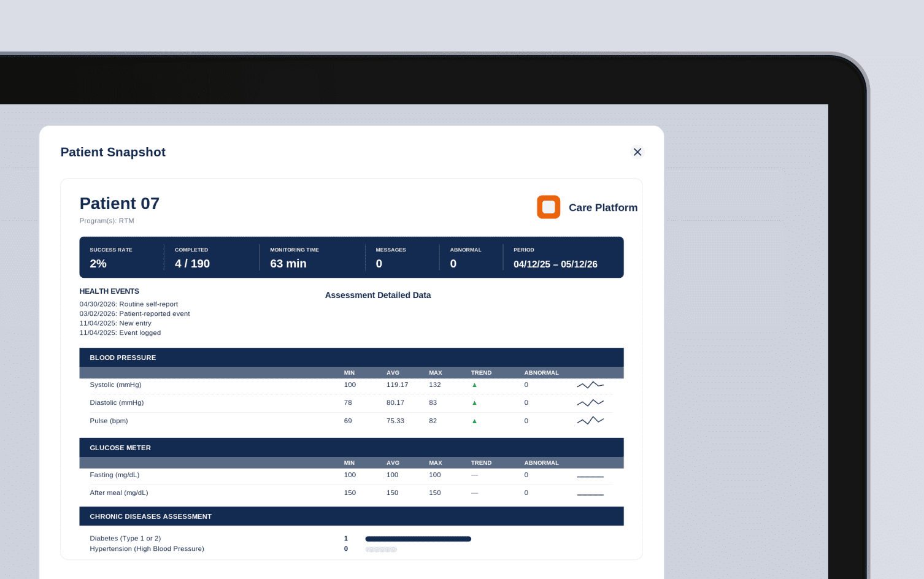This screenshot has height=579, width=924.
Task: Click Hypertension (High Blood Pressure) label
Action: coord(147,549)
